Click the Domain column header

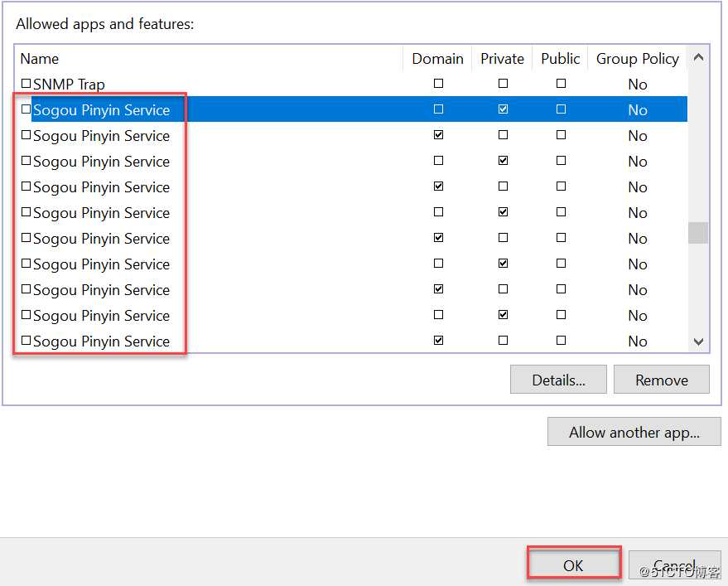pos(437,59)
